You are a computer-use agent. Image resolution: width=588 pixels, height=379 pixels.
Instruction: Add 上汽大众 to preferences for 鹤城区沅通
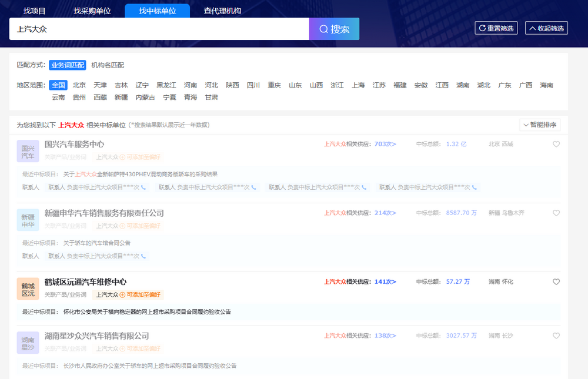(140, 294)
